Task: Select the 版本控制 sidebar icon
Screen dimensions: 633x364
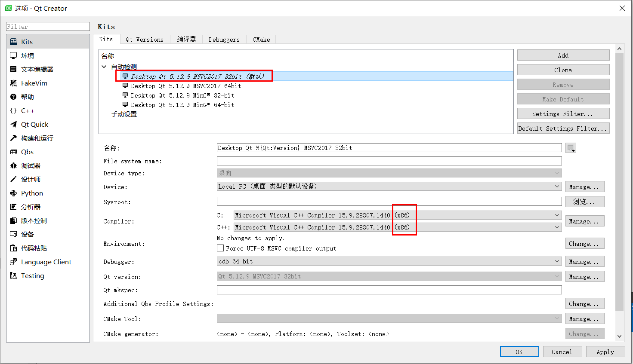Action: tap(13, 220)
